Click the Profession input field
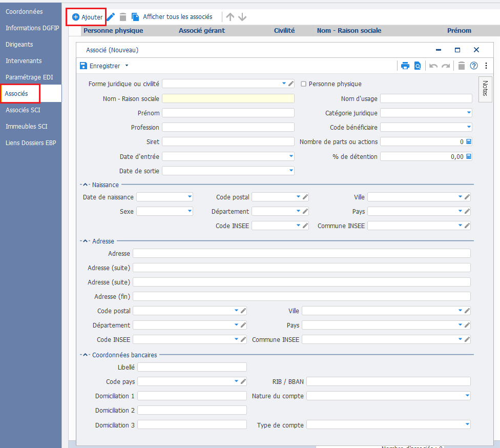500x448 pixels. coord(228,127)
